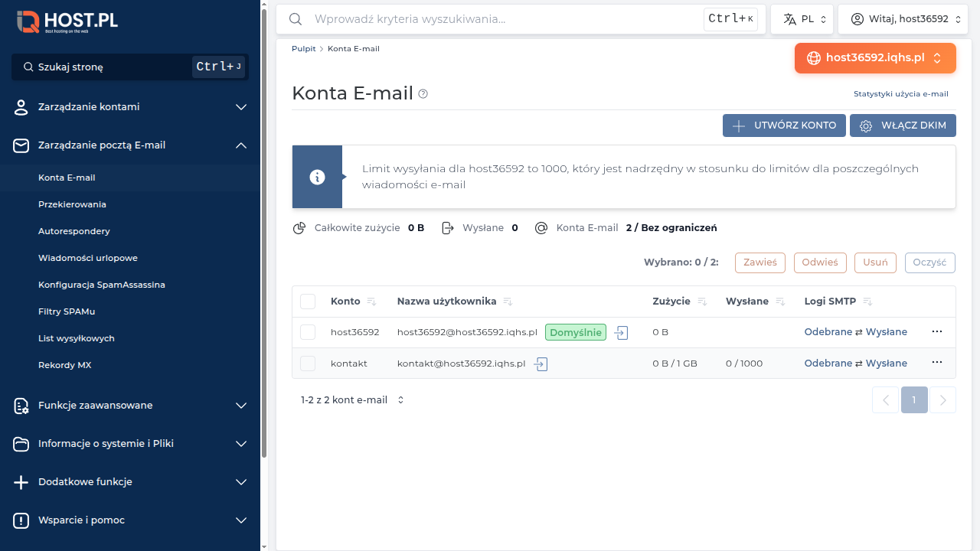Sort by the Wysłane column icon

780,302
